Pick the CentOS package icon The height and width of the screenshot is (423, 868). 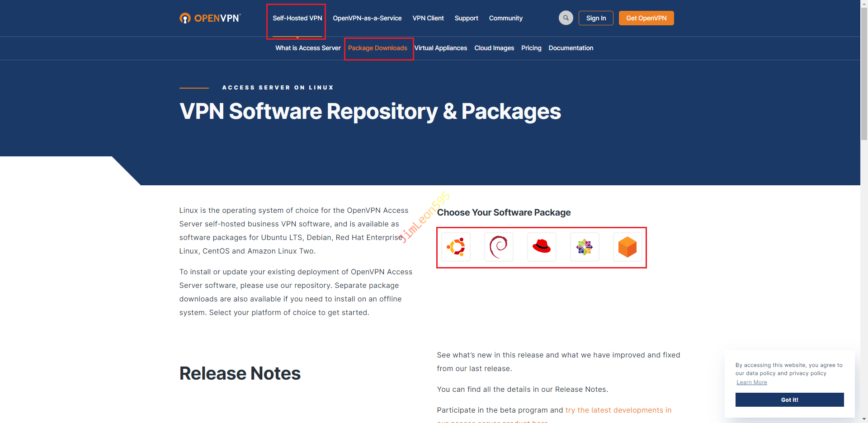(585, 247)
